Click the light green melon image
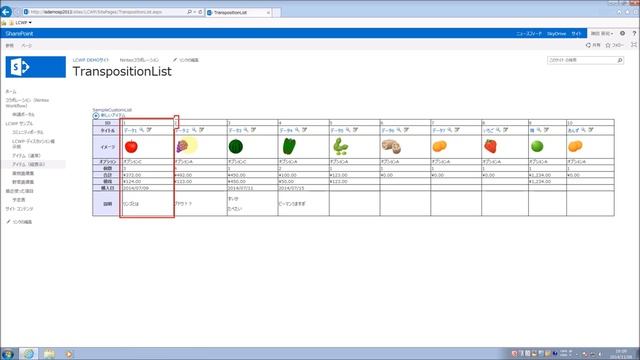Image resolution: width=640 pixels, height=360 pixels. point(537,146)
